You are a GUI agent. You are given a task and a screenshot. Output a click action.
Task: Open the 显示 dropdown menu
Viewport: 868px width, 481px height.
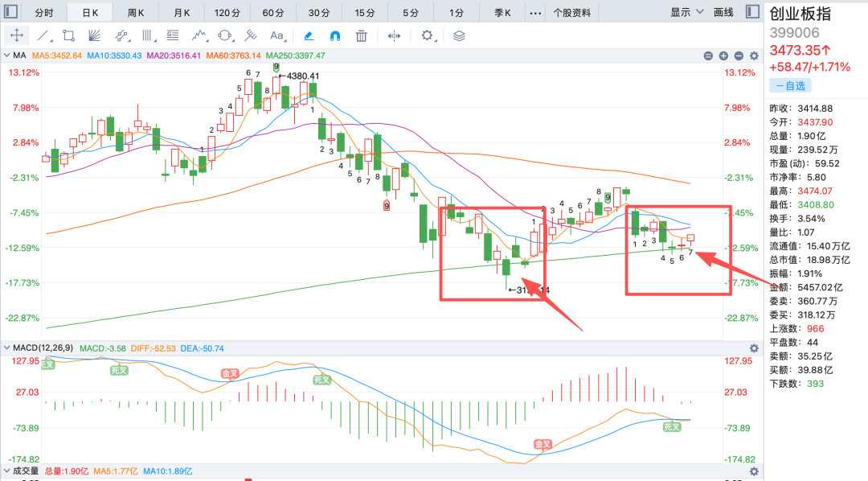click(686, 12)
